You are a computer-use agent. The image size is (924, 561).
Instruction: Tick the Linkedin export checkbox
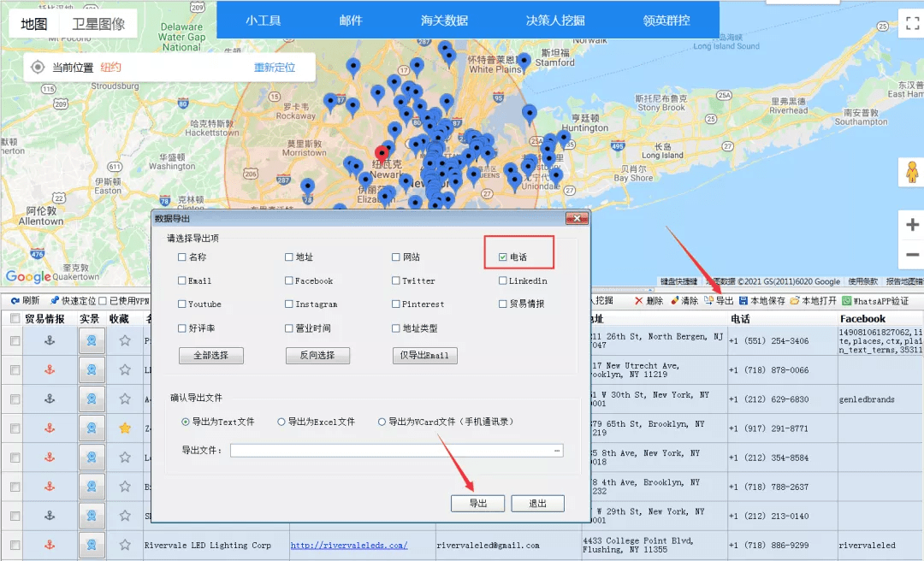(x=503, y=280)
